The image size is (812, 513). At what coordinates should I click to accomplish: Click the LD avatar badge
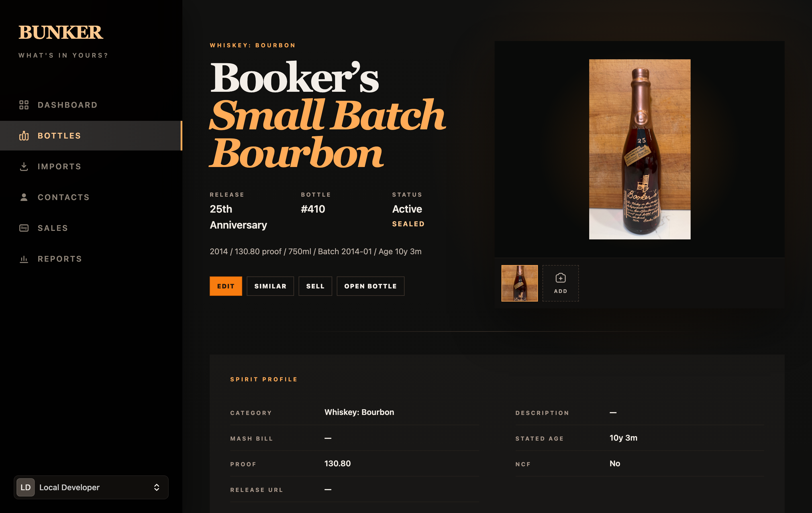point(26,487)
